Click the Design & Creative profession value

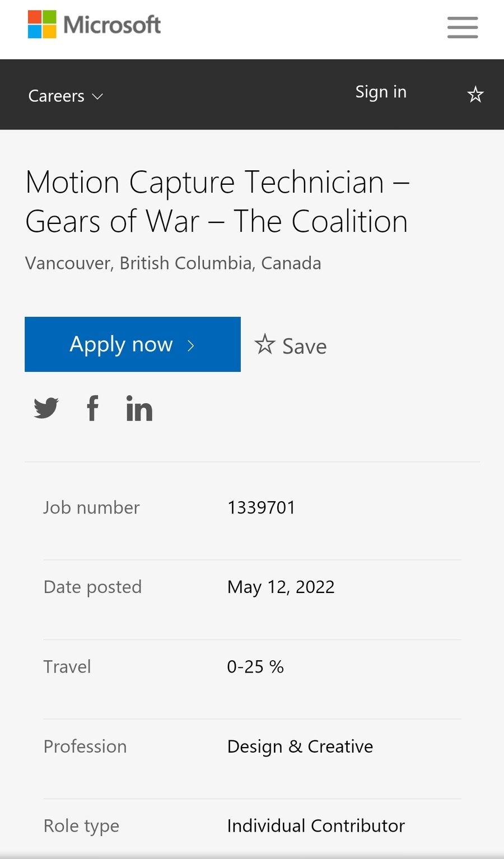pos(300,746)
